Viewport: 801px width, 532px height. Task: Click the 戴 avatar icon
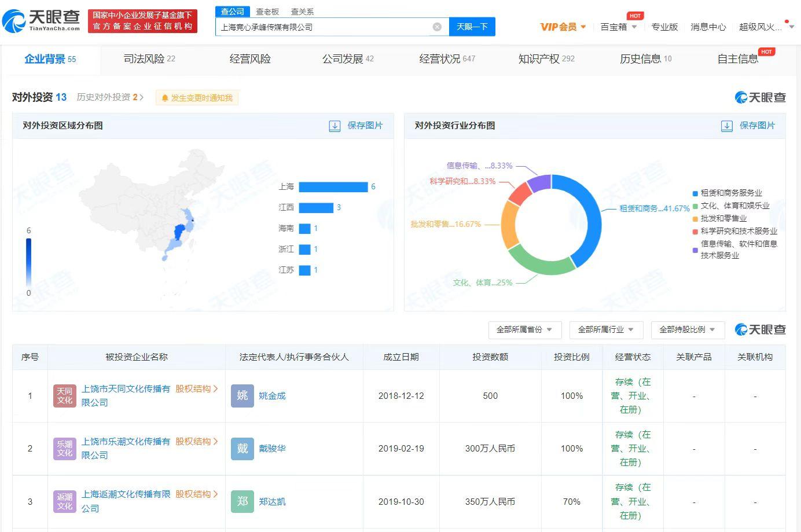242,449
